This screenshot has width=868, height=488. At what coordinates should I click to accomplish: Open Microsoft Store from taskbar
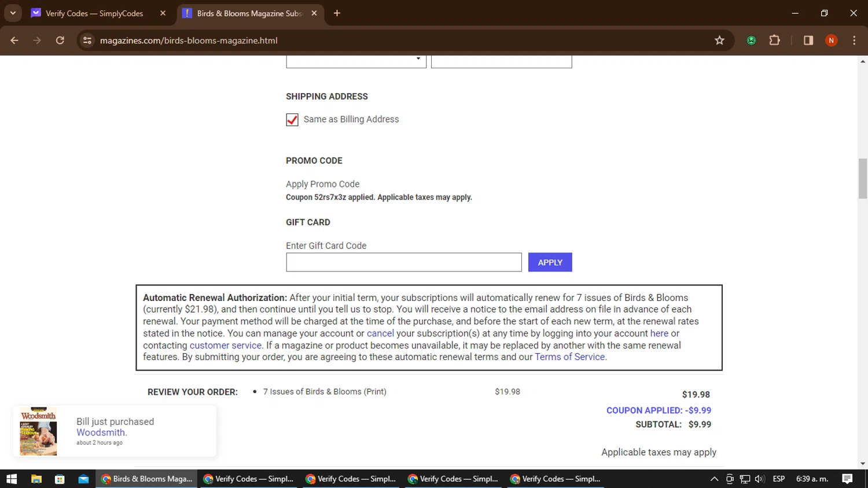60,479
